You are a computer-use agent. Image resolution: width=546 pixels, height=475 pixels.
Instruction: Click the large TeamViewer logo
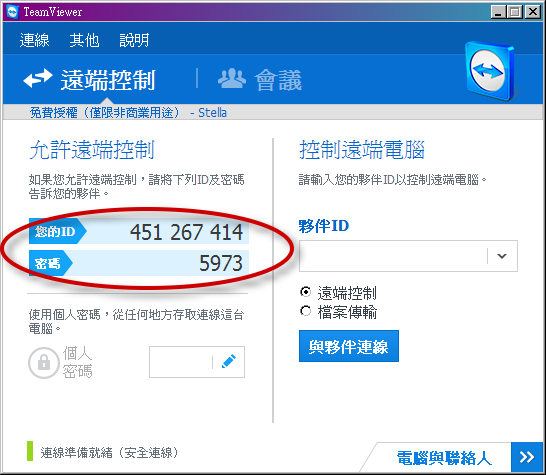490,71
